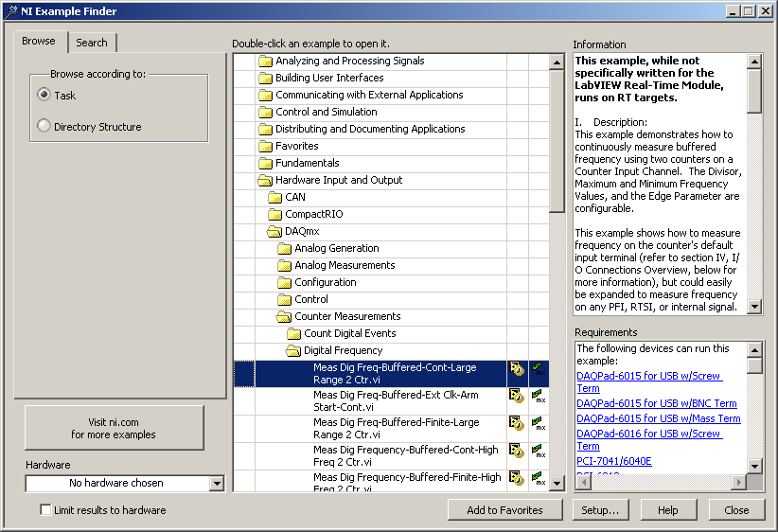
Task: Click the Information panel scroll up arrow
Action: click(754, 62)
